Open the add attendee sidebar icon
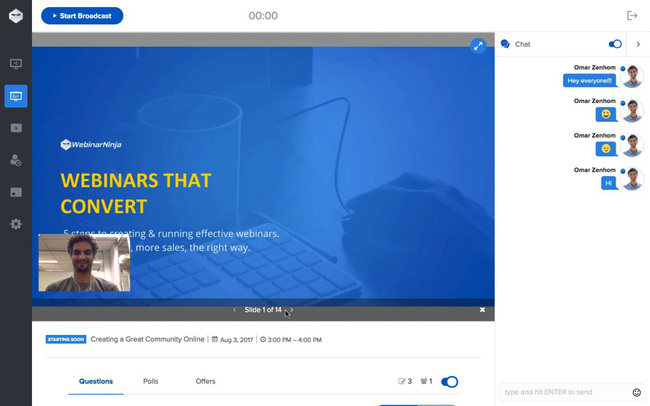 point(16,160)
